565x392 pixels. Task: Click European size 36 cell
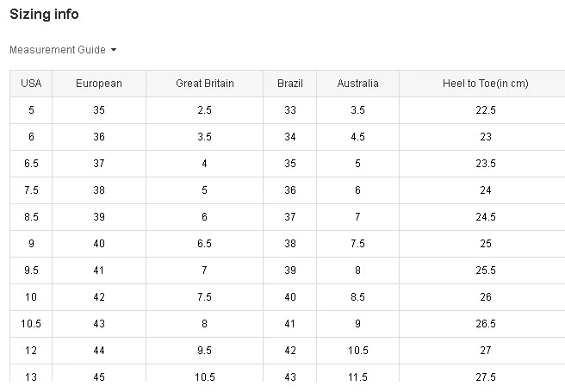pyautogui.click(x=99, y=137)
